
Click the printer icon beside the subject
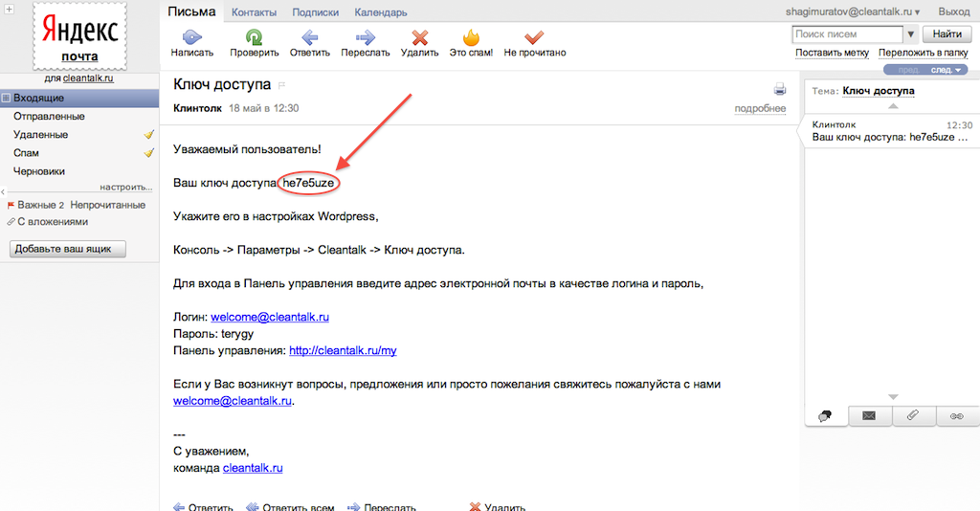(x=779, y=89)
